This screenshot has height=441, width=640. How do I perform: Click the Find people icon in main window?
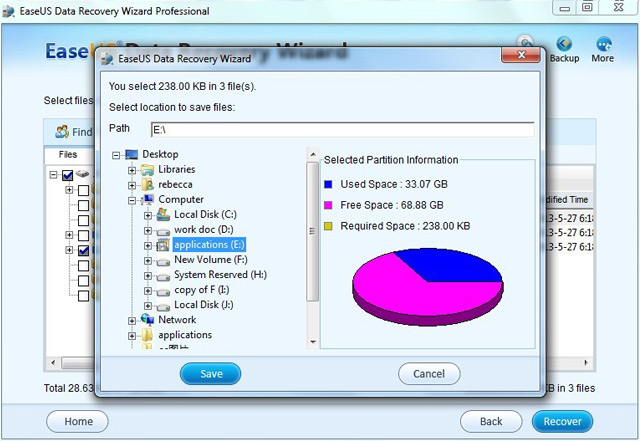click(x=62, y=131)
